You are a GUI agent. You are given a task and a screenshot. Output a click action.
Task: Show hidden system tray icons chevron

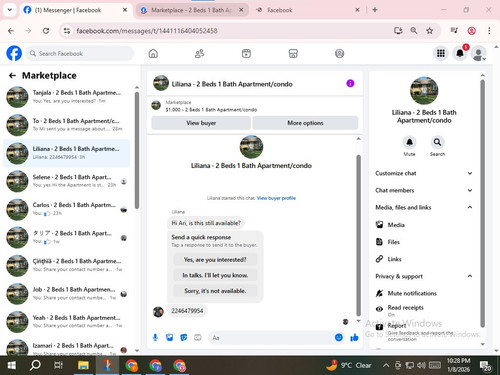pyautogui.click(x=386, y=365)
